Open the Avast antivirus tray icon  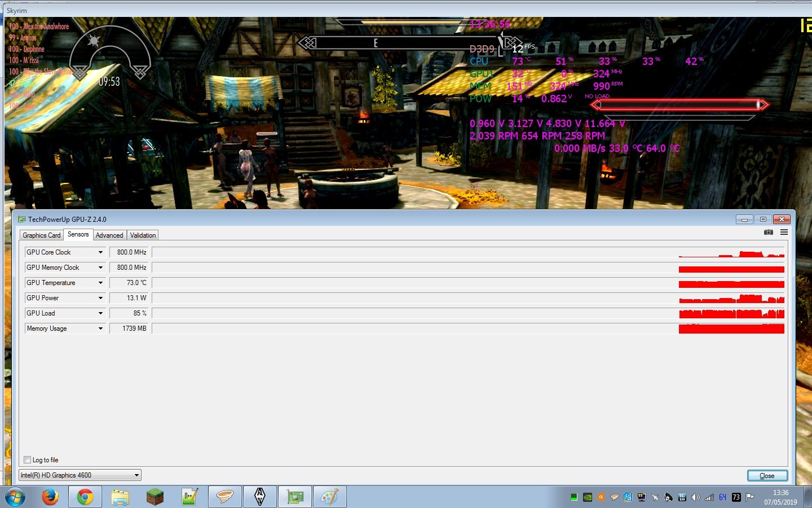click(601, 497)
